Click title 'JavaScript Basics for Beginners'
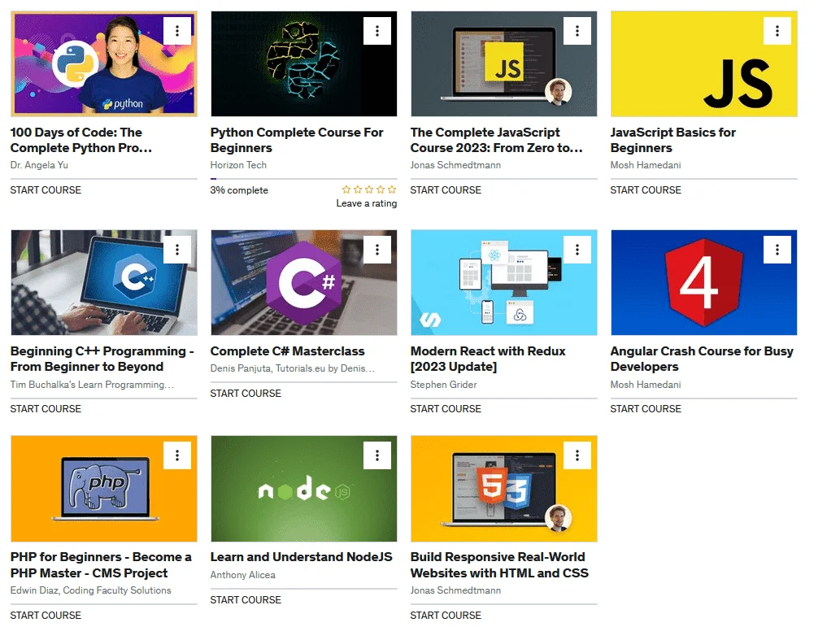 (x=672, y=140)
